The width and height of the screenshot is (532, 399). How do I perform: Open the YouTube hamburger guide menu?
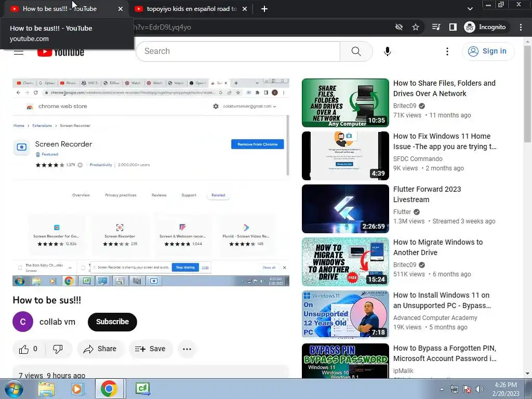(x=19, y=52)
